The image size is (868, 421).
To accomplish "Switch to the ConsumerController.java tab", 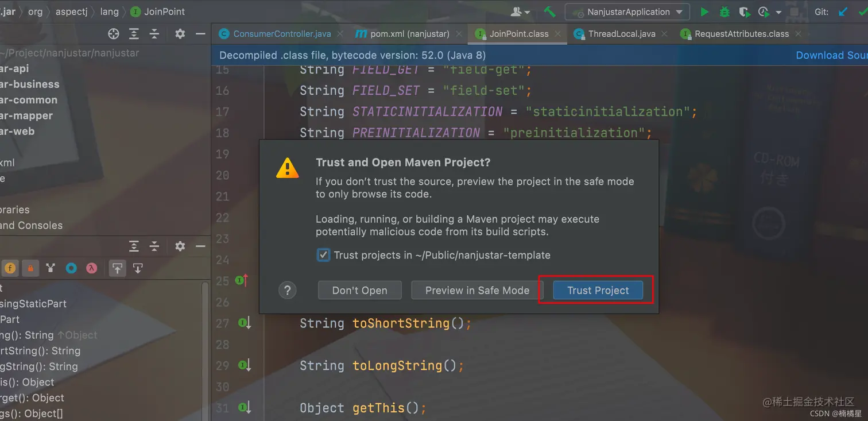I will [x=276, y=34].
